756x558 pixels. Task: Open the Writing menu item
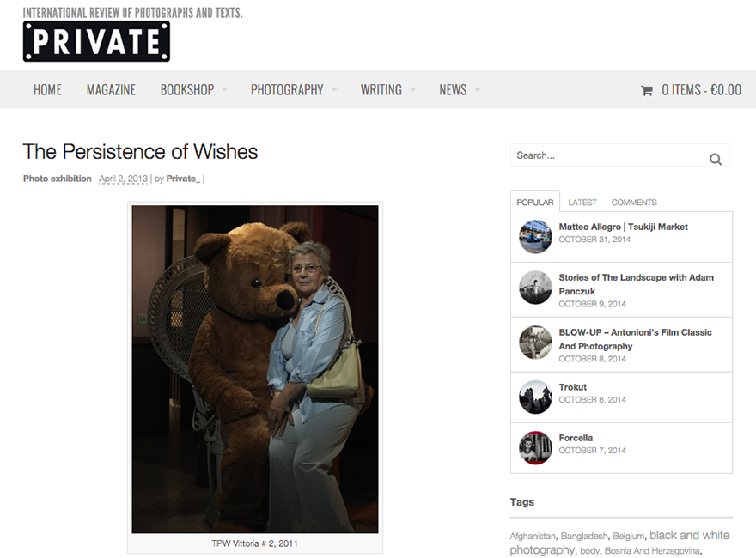(x=381, y=90)
